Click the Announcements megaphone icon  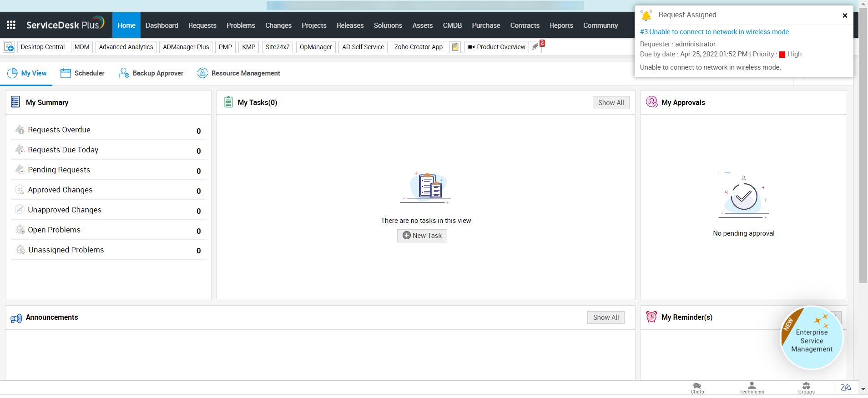(16, 318)
